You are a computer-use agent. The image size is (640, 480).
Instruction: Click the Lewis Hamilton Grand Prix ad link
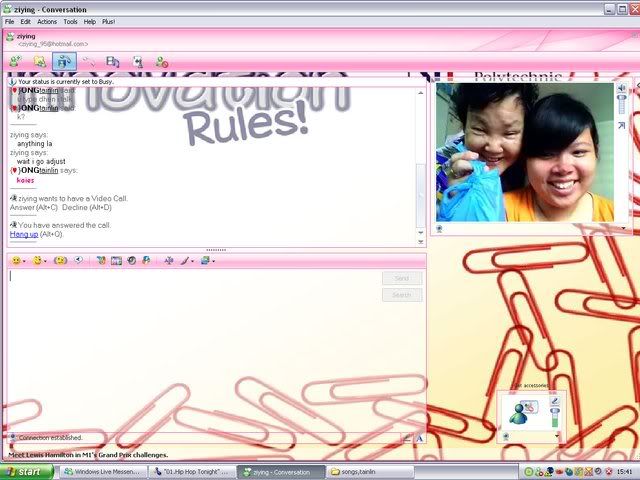(88, 455)
